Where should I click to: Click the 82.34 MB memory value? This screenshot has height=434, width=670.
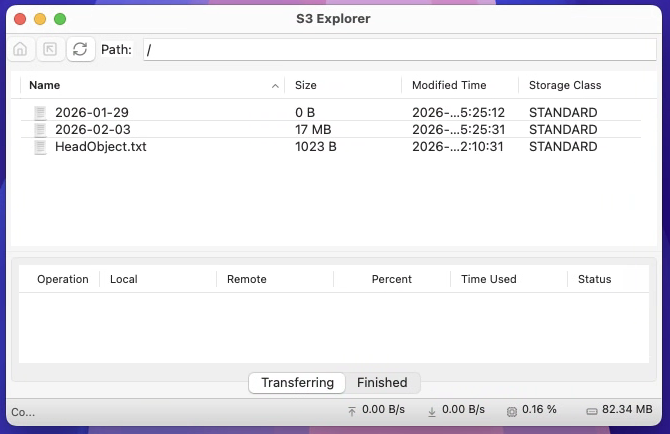coord(627,409)
